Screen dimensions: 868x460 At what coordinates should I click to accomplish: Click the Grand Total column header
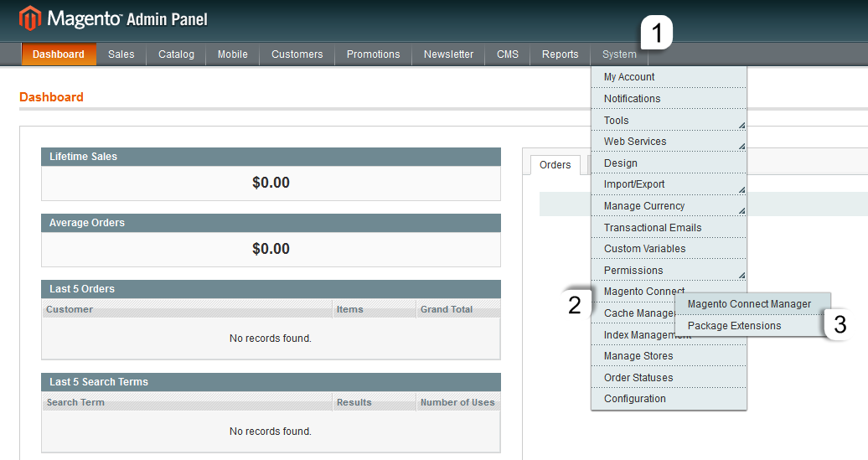click(x=458, y=309)
